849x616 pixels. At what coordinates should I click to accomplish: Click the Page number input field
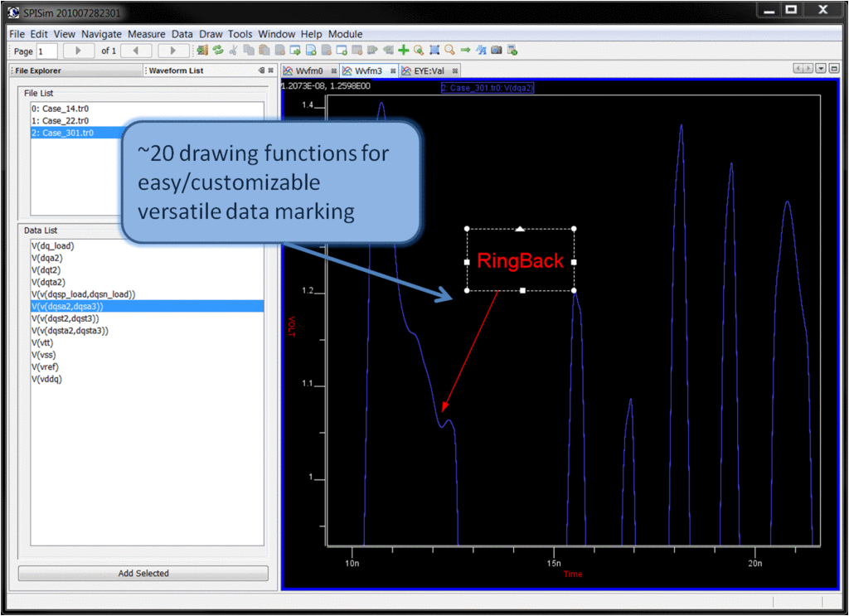point(46,51)
